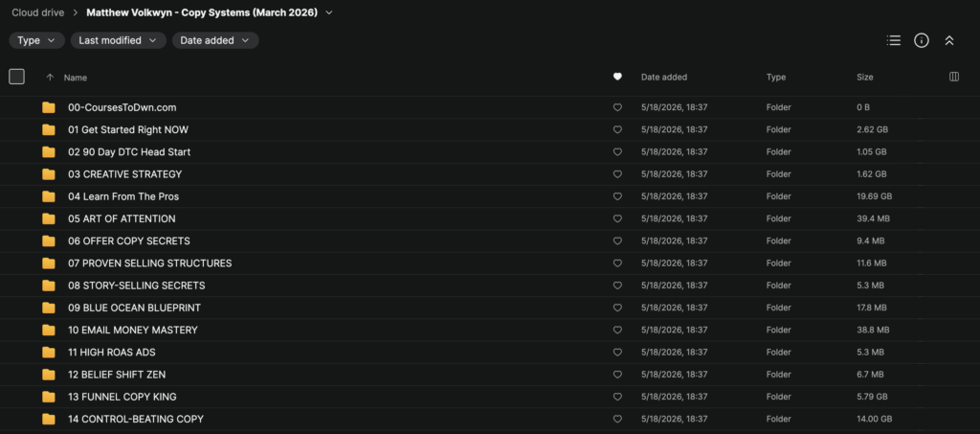The height and width of the screenshot is (434, 980).
Task: Favorite the 03 CREATIVE STRATEGY folder
Action: [617, 174]
